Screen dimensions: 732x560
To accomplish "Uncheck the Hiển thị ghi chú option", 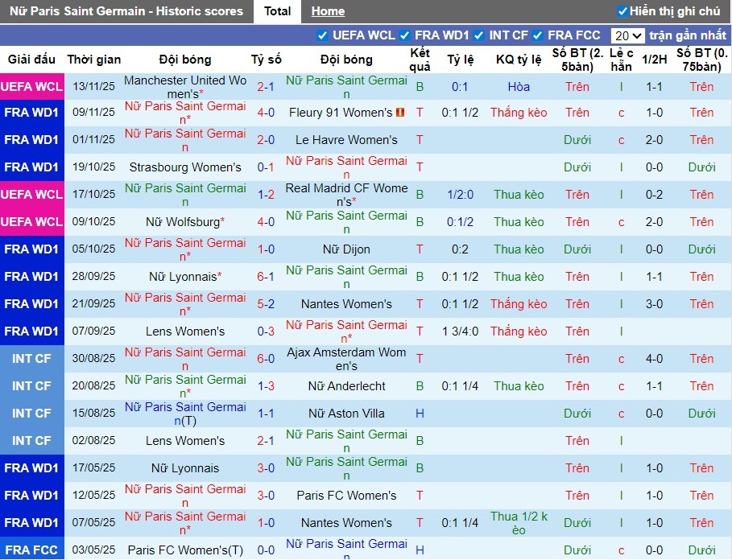I will [x=622, y=11].
